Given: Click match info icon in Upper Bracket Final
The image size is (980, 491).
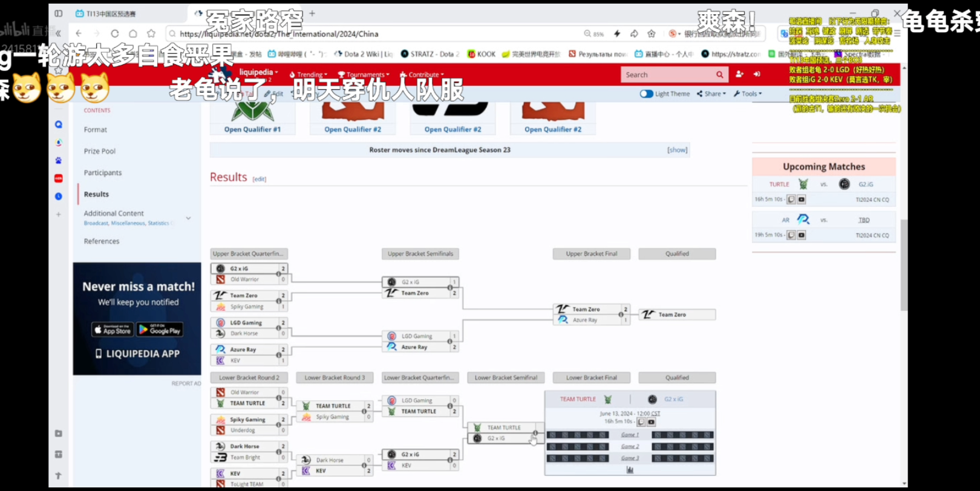Looking at the screenshot, I should point(621,314).
